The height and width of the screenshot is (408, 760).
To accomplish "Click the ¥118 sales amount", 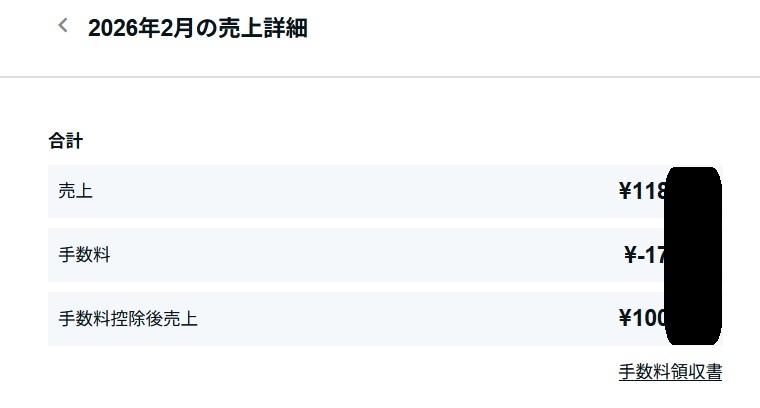I will pos(643,191).
